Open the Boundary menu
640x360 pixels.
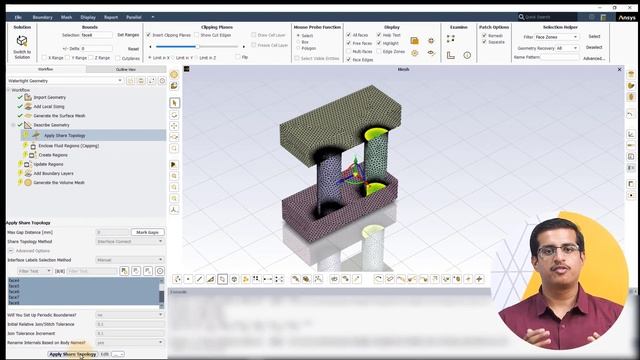pyautogui.click(x=42, y=17)
